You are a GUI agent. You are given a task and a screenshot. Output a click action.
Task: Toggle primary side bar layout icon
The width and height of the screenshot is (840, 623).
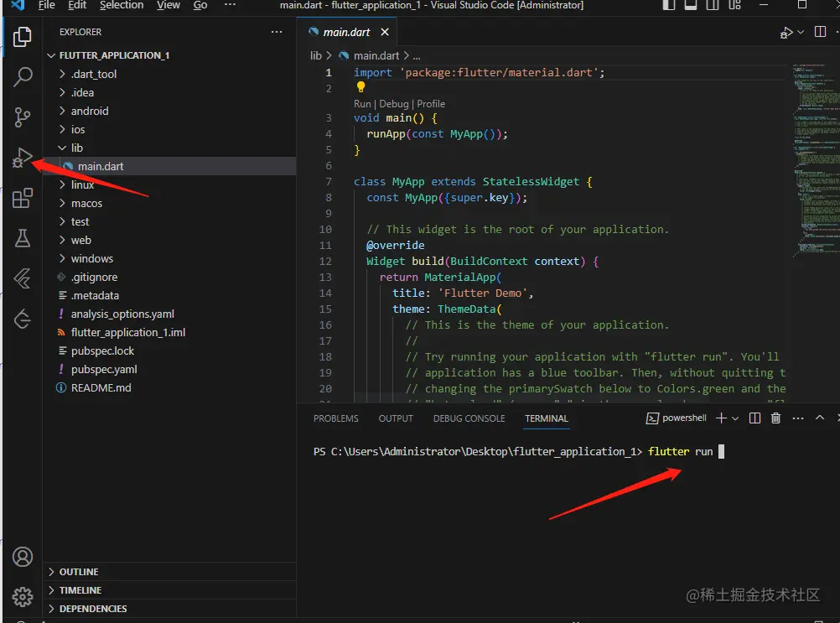click(669, 5)
